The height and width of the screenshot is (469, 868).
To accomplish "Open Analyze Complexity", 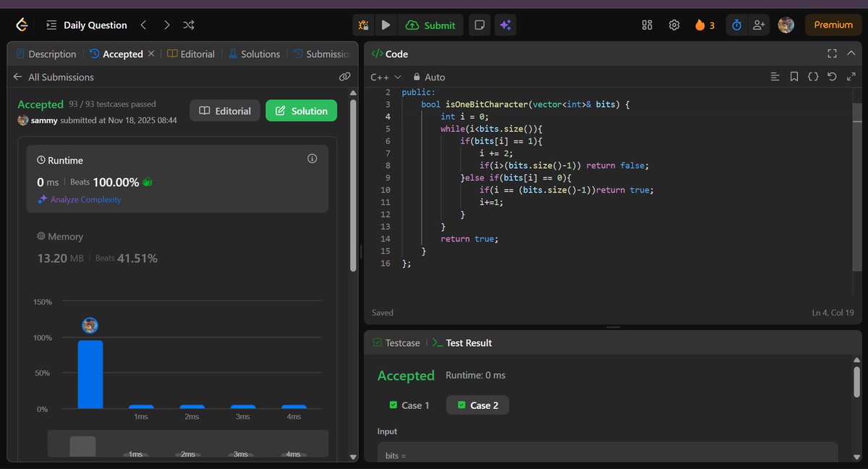I will point(80,200).
